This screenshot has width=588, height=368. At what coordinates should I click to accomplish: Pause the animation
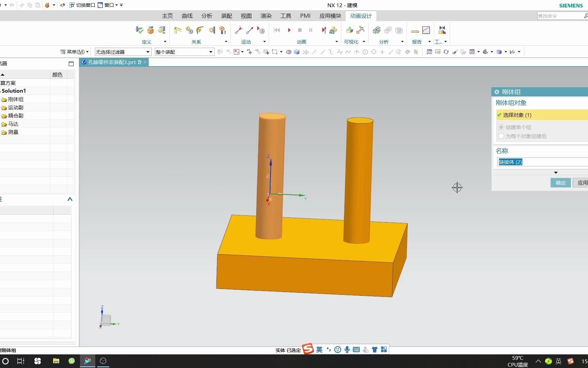point(310,30)
